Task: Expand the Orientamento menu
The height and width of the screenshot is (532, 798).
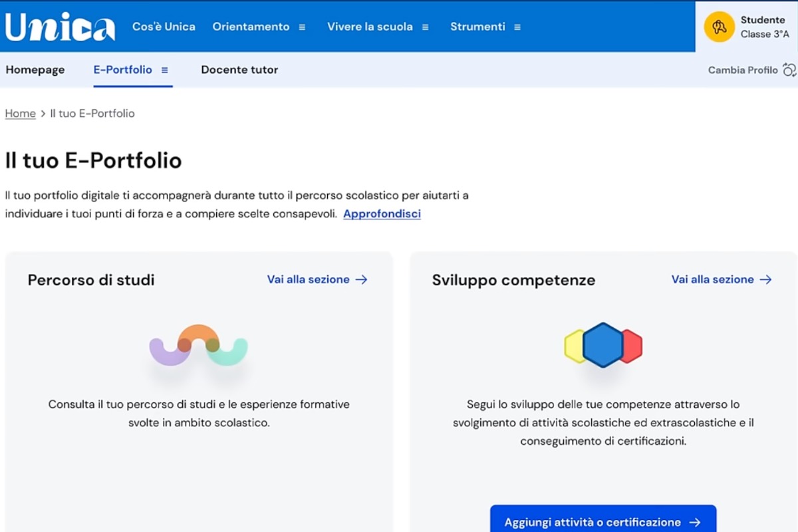Action: (x=302, y=27)
